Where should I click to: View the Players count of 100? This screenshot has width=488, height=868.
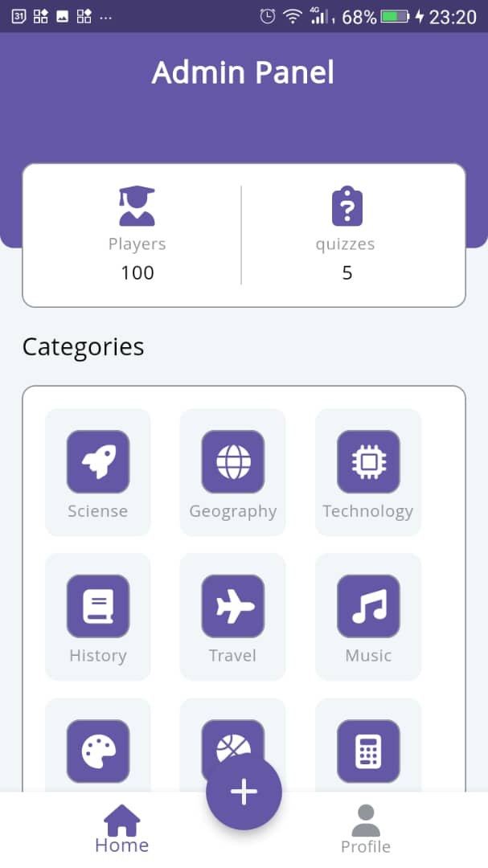pos(137,272)
